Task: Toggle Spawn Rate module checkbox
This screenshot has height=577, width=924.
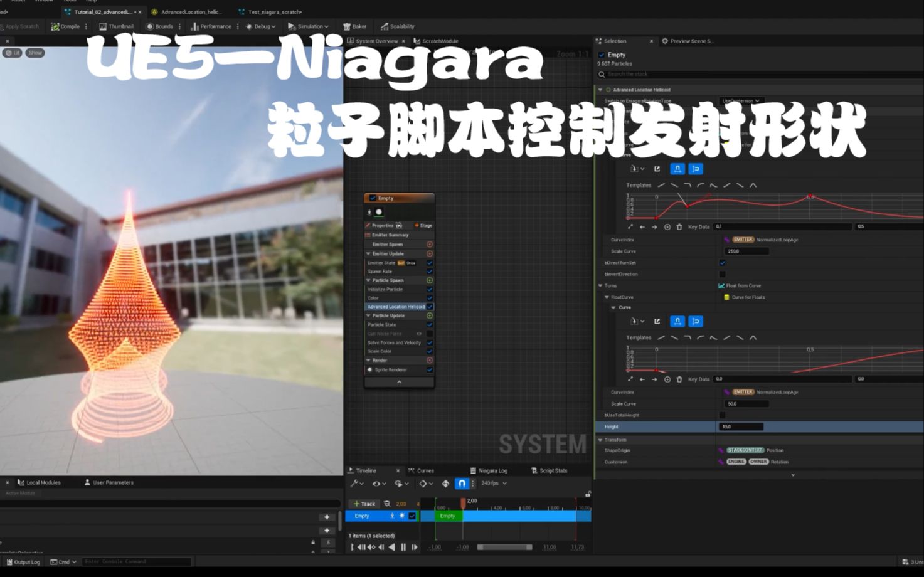Action: coord(430,272)
